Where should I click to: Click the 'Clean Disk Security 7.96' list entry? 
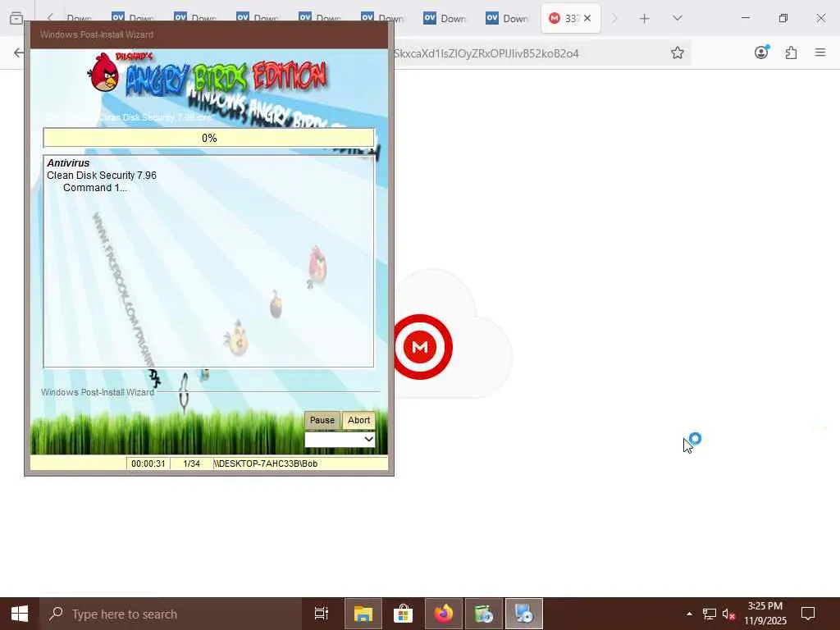pos(101,176)
